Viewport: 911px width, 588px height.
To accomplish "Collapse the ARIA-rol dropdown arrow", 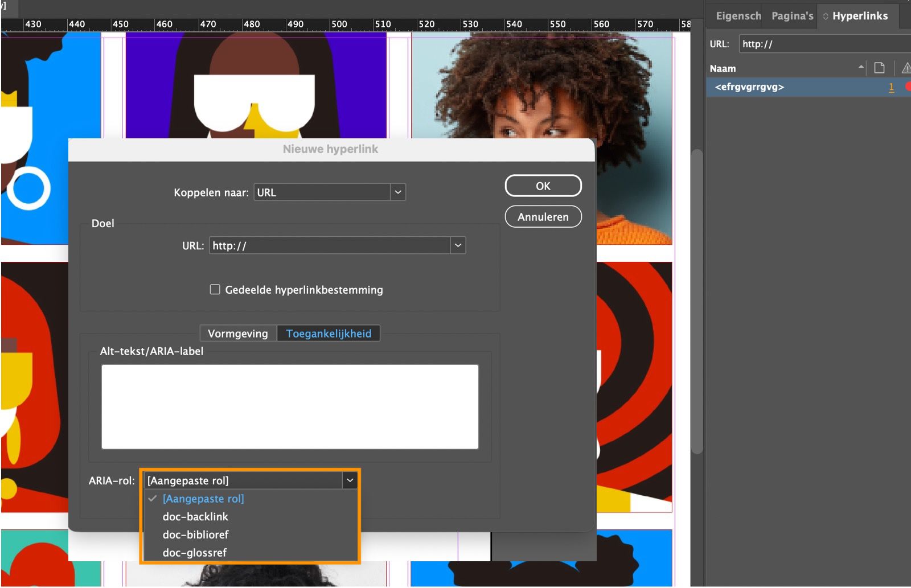I will pyautogui.click(x=350, y=480).
